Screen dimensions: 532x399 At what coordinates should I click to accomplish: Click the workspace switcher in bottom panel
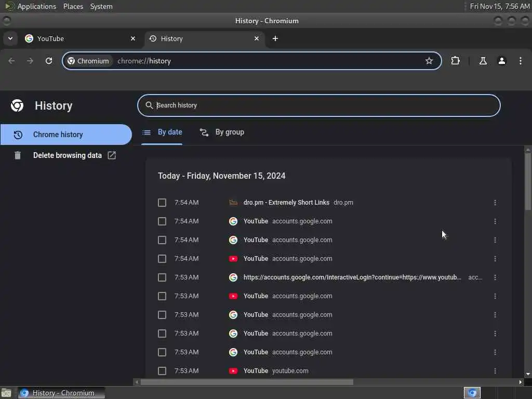(x=472, y=393)
